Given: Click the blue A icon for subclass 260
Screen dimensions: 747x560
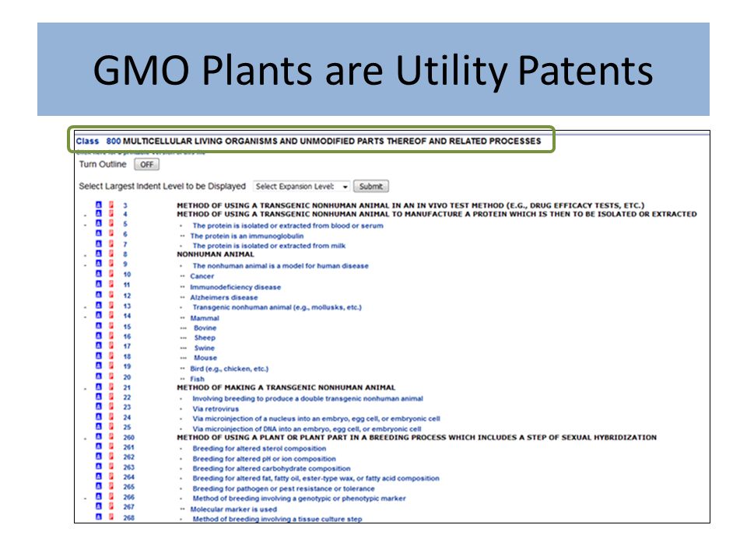Looking at the screenshot, I should [x=99, y=436].
